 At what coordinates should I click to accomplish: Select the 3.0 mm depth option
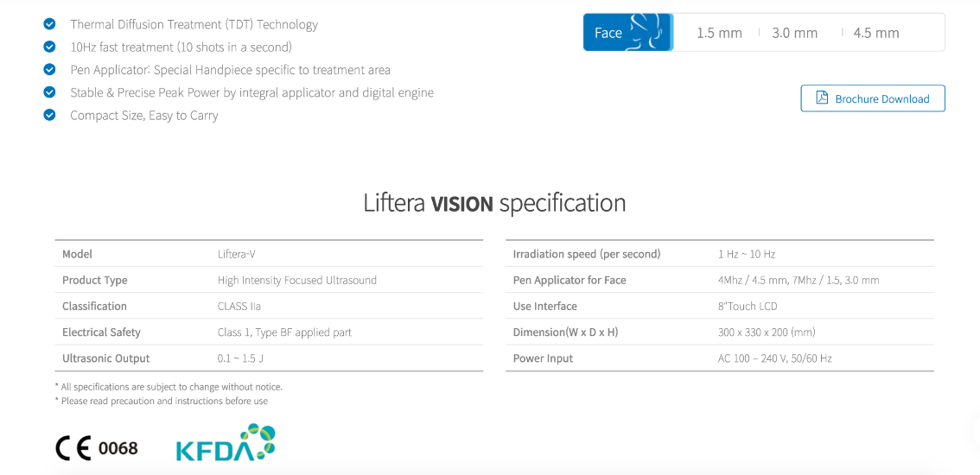[794, 33]
